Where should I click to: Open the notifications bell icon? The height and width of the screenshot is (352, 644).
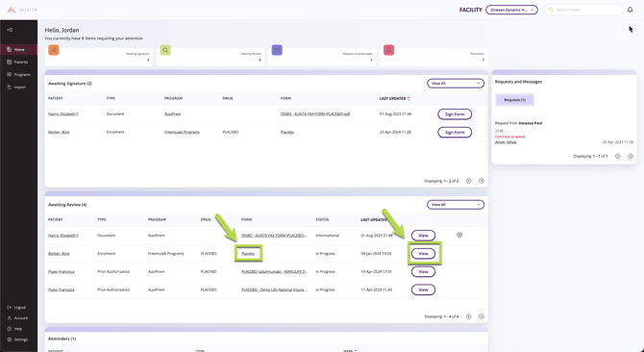630,10
